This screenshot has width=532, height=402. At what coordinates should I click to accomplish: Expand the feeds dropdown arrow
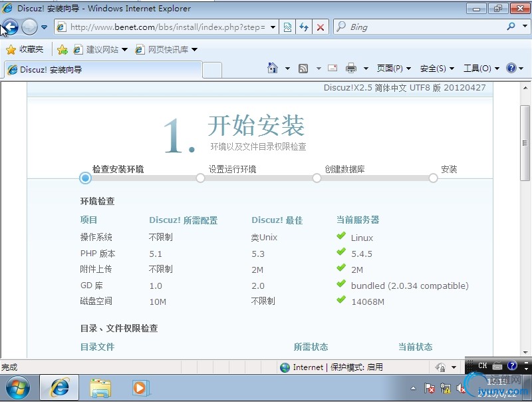pos(319,69)
